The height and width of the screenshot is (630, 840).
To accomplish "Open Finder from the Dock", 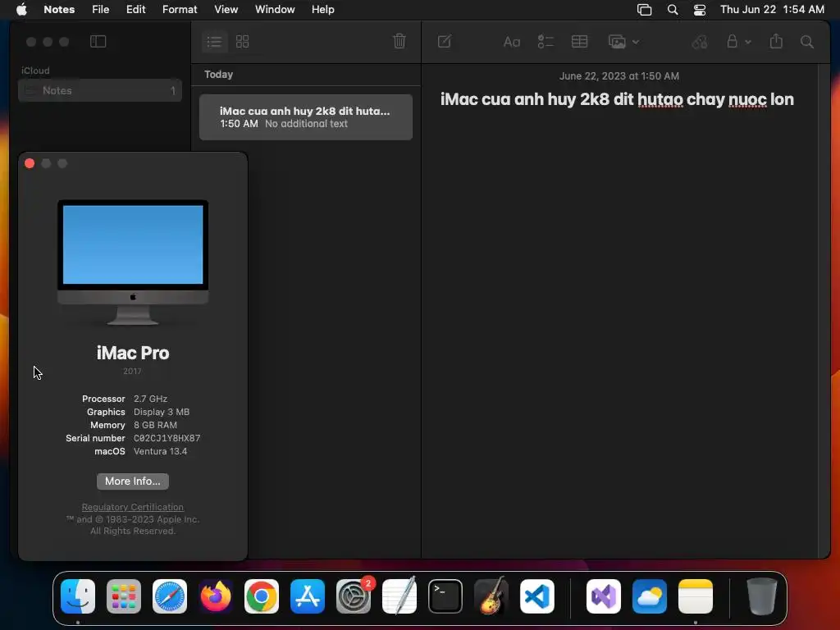I will point(78,596).
